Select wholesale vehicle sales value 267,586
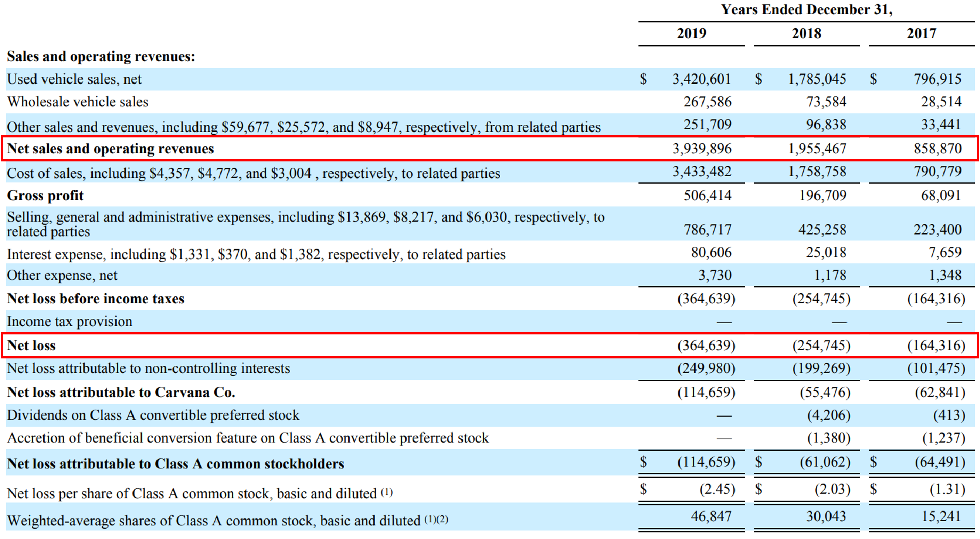The height and width of the screenshot is (539, 980). (x=708, y=102)
